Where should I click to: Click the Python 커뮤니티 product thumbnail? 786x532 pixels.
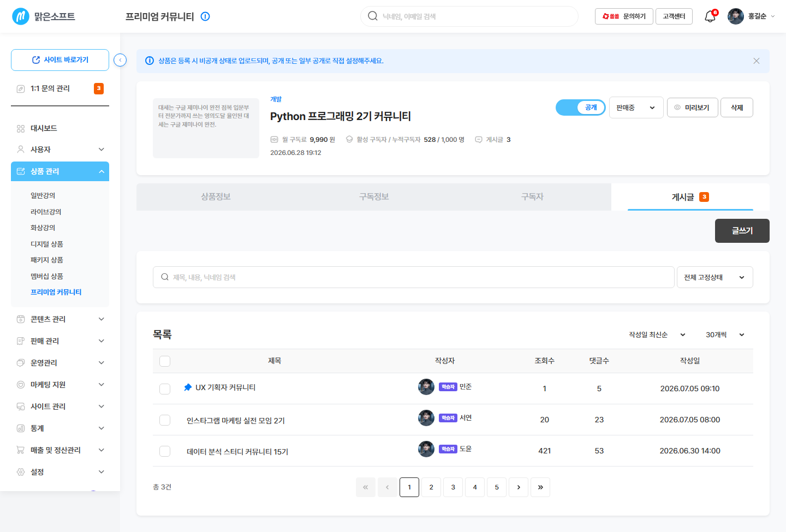[x=206, y=128]
